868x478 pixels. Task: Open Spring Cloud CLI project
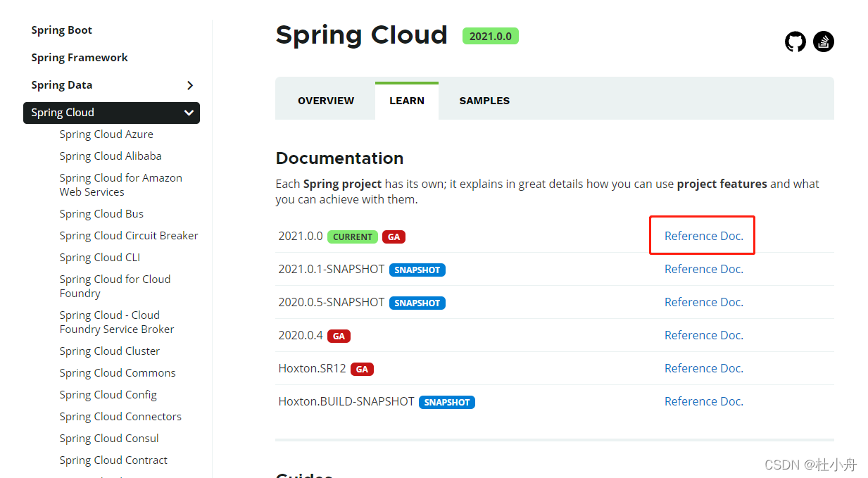[100, 258]
